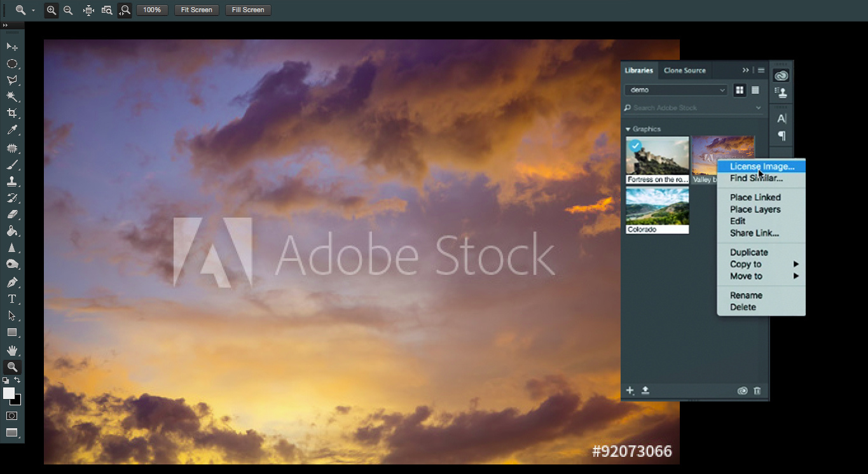Open the Adobe Stock search dropdown arrow

tap(758, 108)
